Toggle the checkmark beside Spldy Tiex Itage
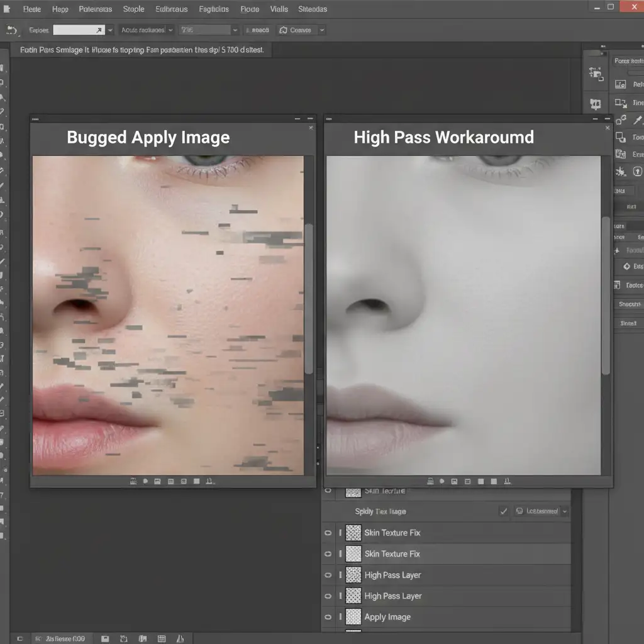 click(x=504, y=511)
